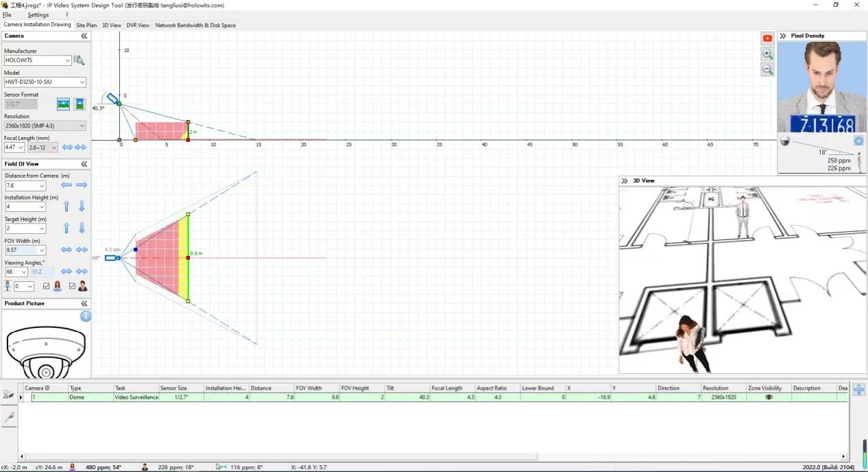Switch to the Site Plan tab
868x472 pixels.
[x=86, y=25]
